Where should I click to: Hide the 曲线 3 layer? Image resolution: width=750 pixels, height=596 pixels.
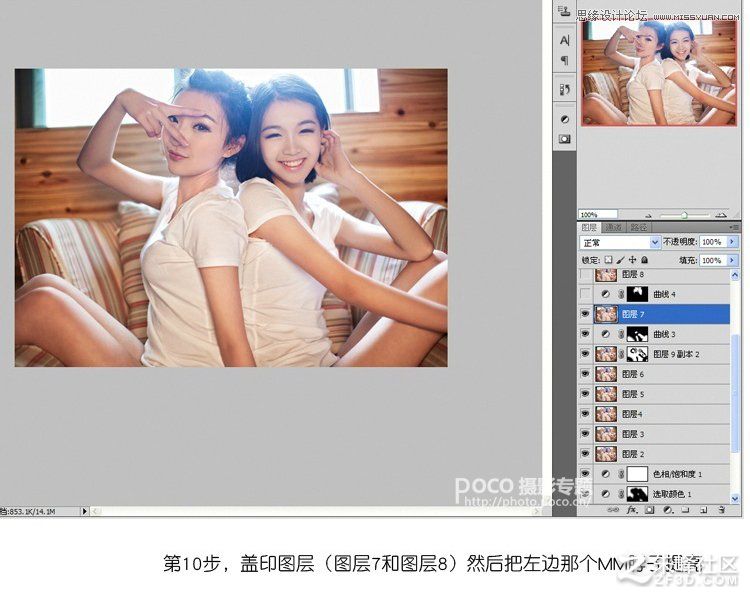585,334
